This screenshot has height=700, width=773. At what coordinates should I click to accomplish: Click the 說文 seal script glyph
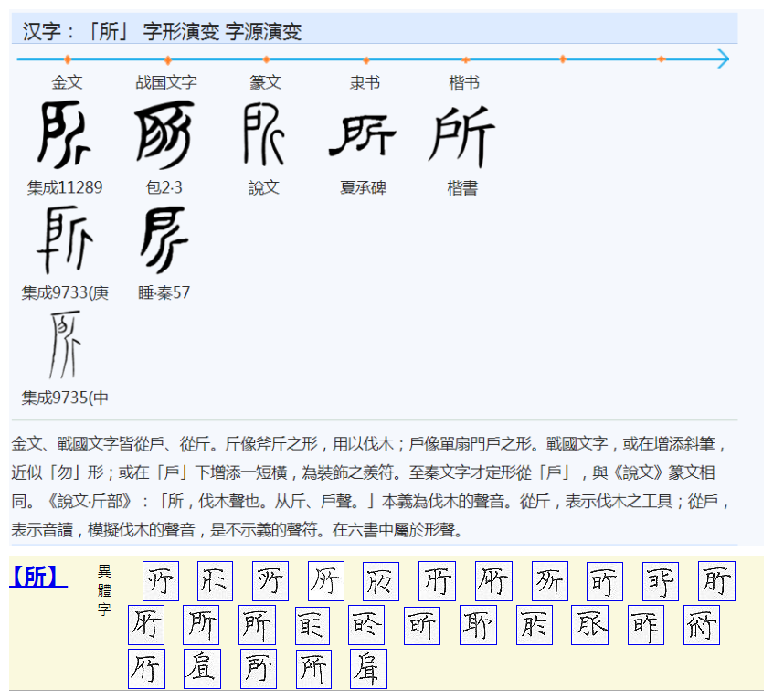[x=263, y=134]
